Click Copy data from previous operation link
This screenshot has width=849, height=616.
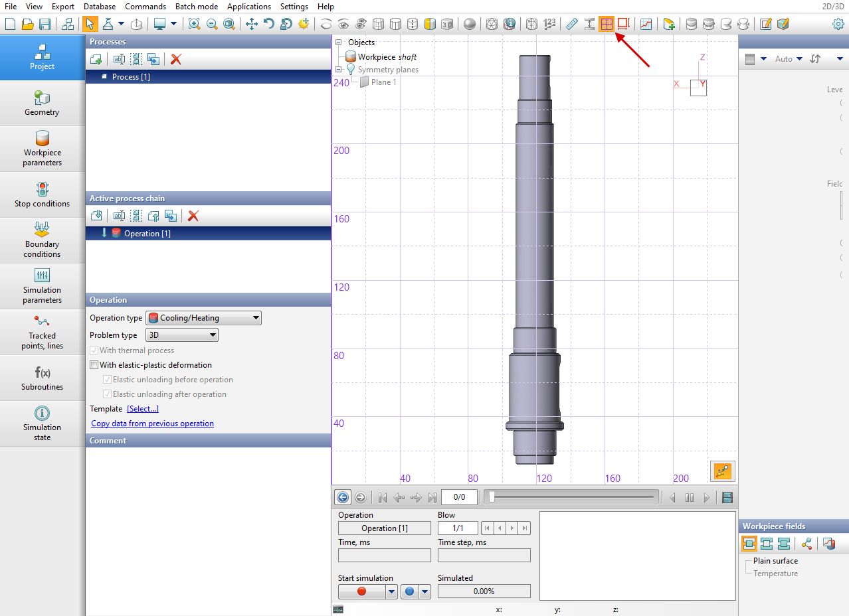tap(152, 424)
